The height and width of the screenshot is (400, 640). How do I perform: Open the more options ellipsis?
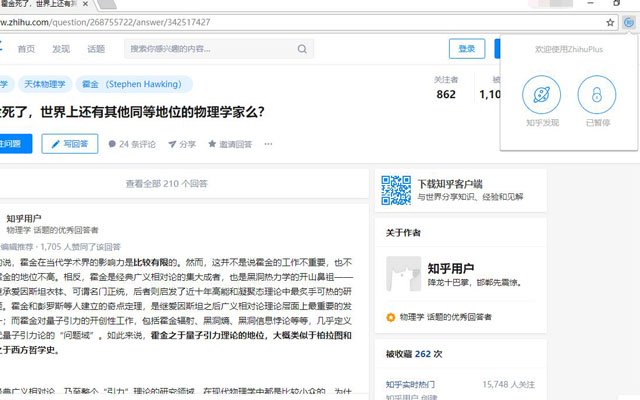(x=268, y=144)
